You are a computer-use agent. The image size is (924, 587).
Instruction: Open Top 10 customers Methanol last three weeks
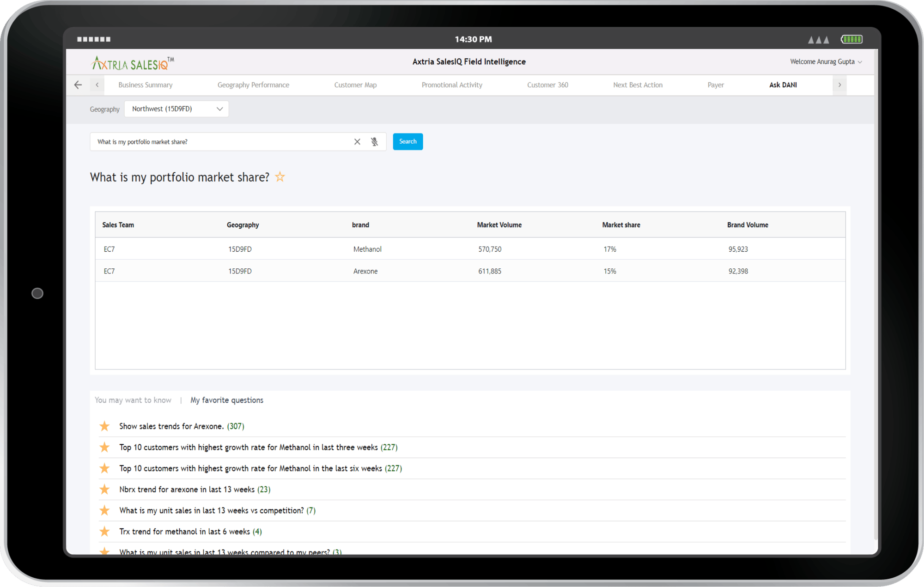(x=258, y=447)
